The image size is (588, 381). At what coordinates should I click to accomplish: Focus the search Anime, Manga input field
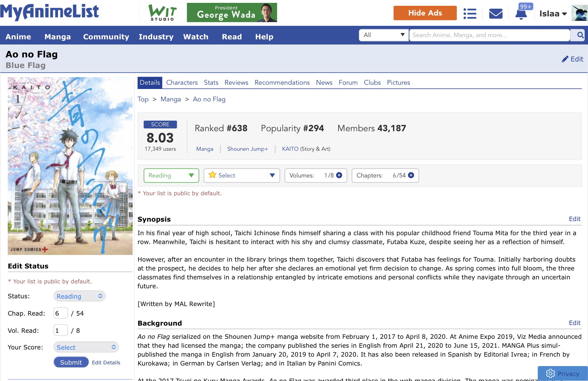point(490,35)
